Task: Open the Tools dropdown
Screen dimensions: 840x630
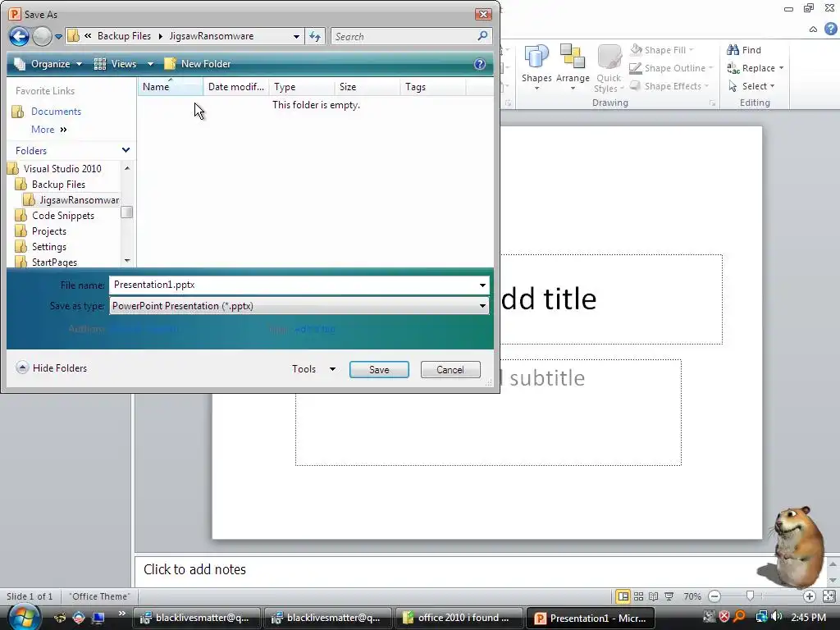Action: 314,369
